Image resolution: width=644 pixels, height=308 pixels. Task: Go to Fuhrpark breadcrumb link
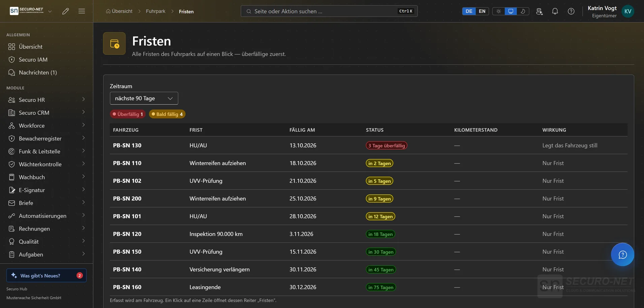pyautogui.click(x=156, y=11)
